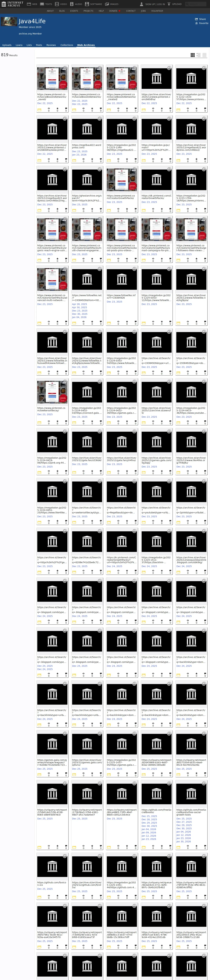Show info icon on SocialBoostsNetworks/_saved/ card
This screenshot has width=210, height=980.
click(65, 68)
